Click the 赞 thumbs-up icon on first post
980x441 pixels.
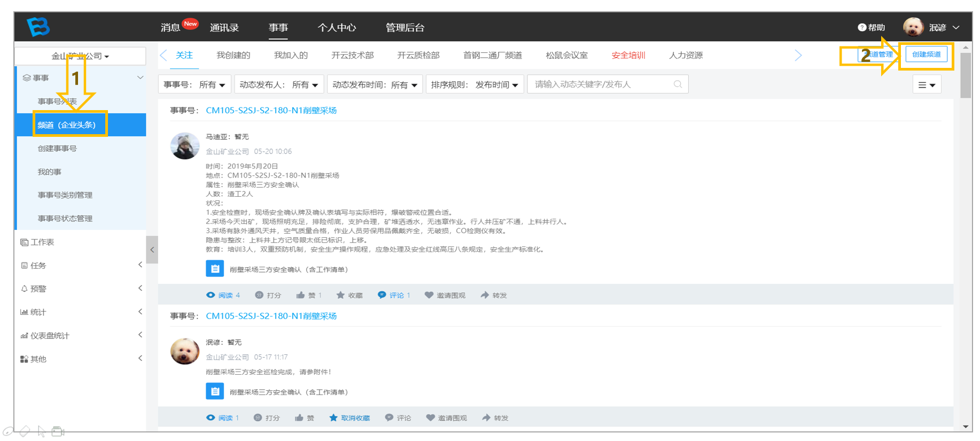tap(300, 295)
